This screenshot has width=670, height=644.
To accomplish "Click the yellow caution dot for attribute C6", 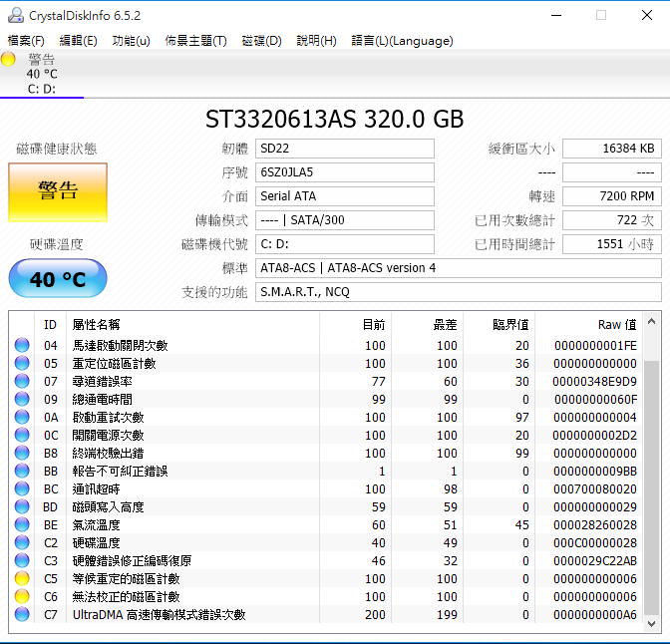I will click(x=22, y=596).
